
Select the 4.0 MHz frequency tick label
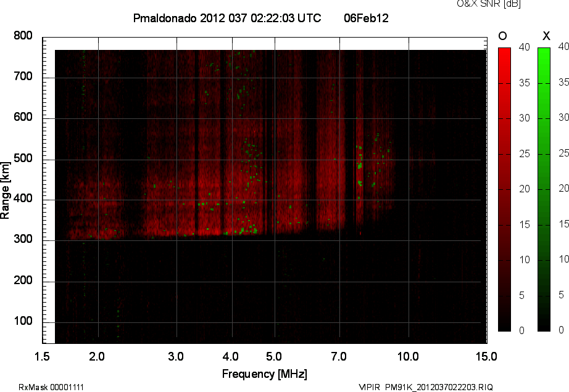[x=231, y=356]
